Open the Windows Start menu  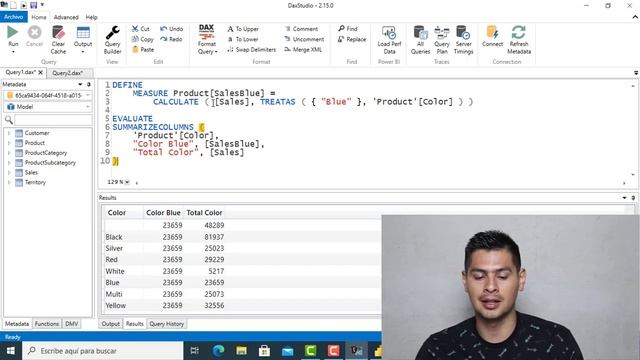pyautogui.click(x=11, y=351)
